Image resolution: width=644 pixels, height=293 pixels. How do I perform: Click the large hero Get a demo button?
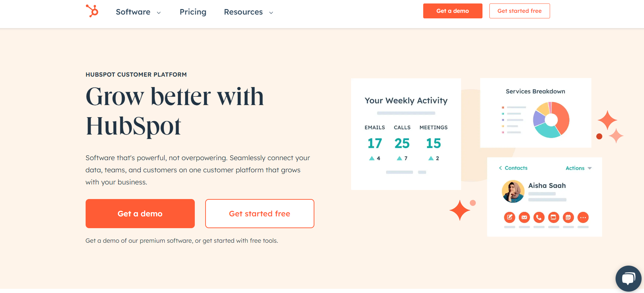coord(140,214)
